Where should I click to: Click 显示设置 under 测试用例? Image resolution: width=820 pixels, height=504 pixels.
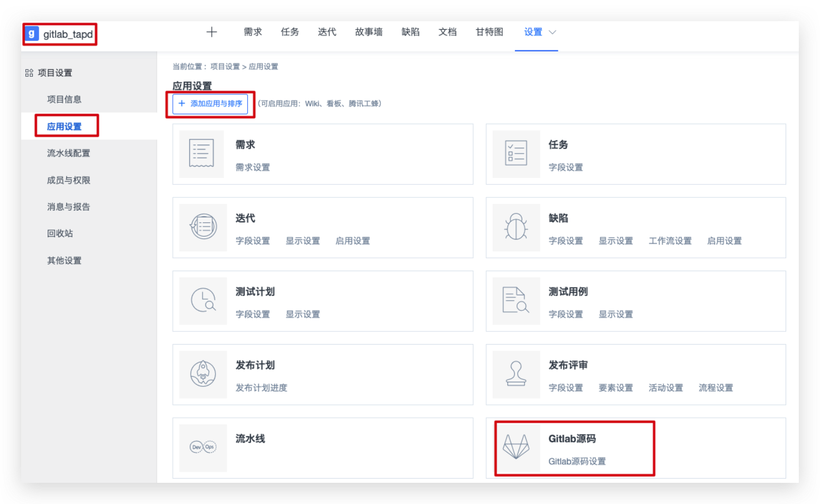point(616,314)
